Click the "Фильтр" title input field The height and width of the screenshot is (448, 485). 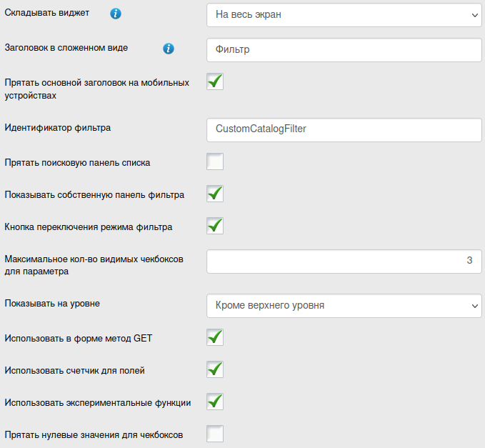[344, 50]
